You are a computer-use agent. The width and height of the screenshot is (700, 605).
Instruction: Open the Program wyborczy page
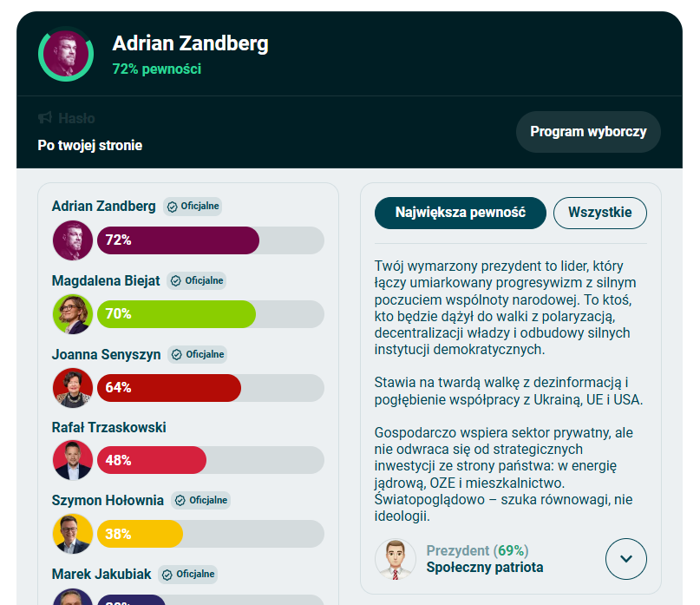click(588, 131)
